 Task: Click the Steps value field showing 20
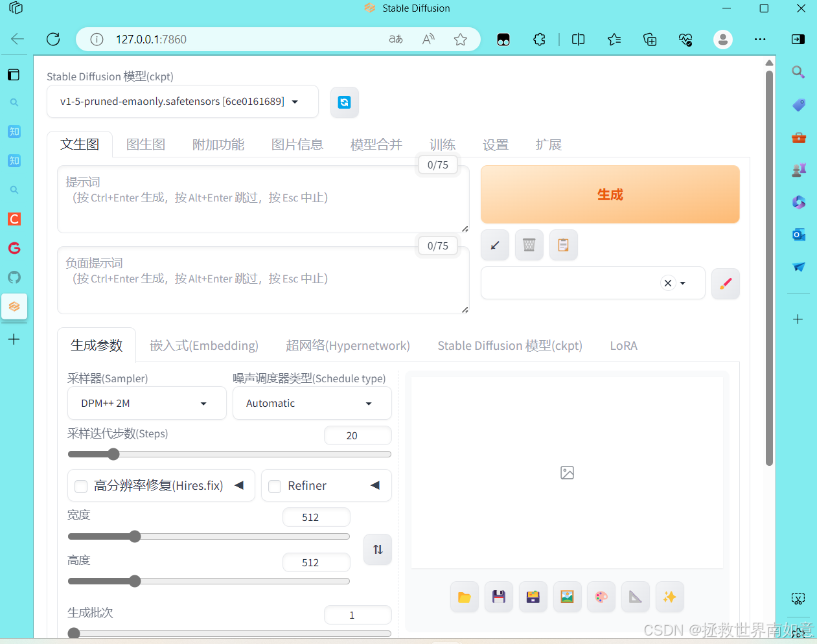[358, 435]
